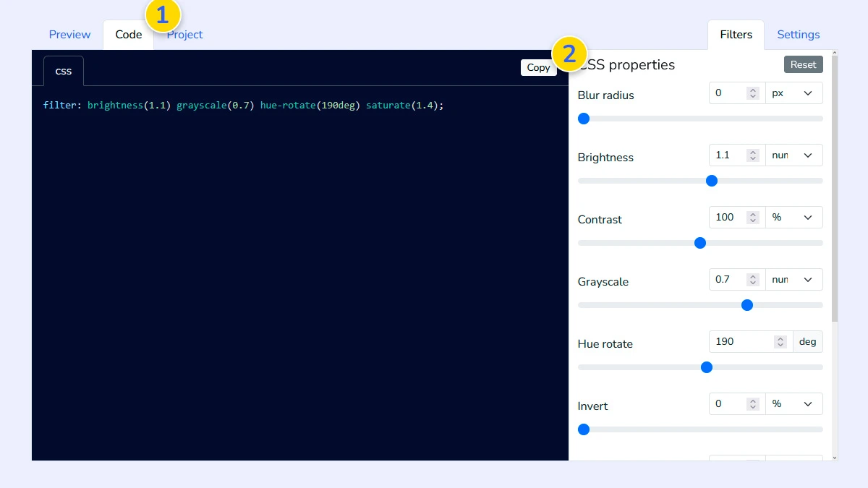The height and width of the screenshot is (488, 868).
Task: Switch to the Preview tab
Action: click(69, 34)
